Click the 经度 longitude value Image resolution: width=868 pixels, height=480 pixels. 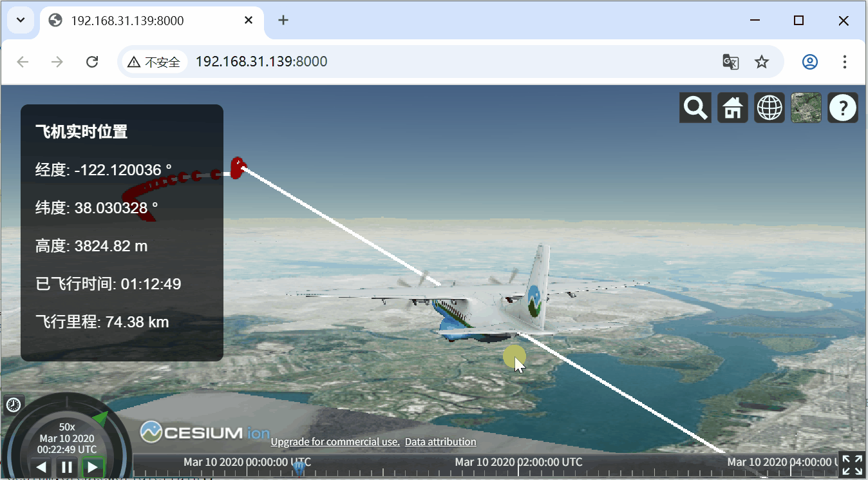(123, 170)
